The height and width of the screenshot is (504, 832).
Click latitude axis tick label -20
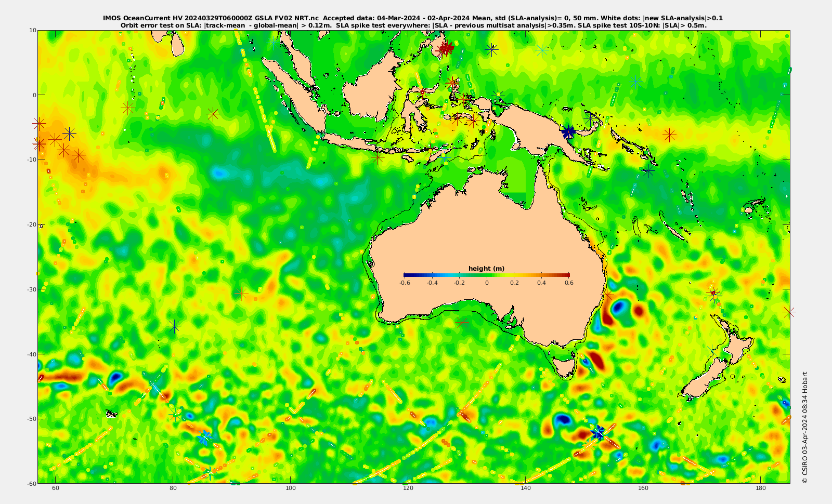32,224
